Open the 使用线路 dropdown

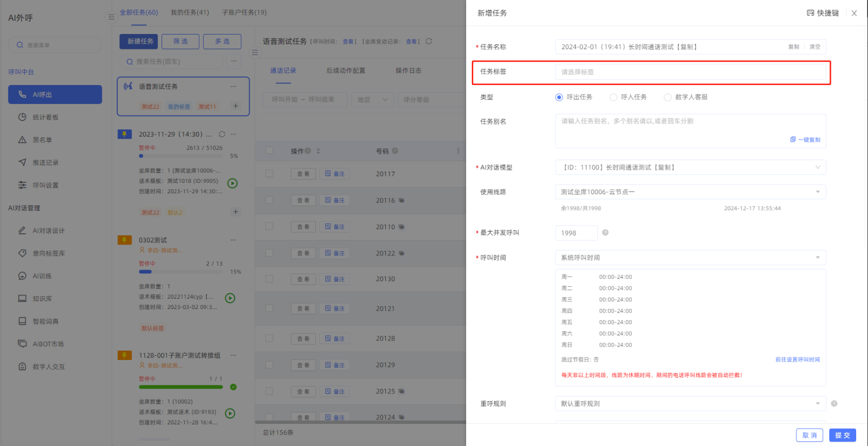[690, 192]
